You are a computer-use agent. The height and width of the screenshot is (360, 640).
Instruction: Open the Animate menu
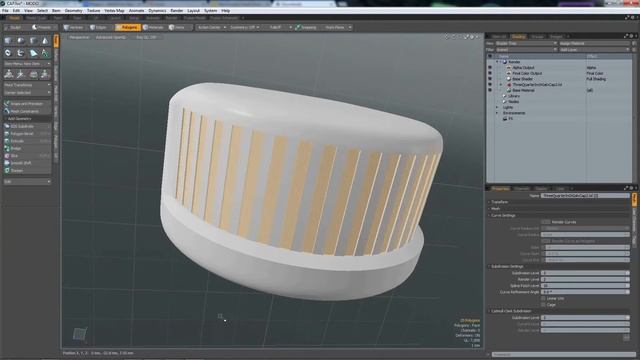pyautogui.click(x=136, y=11)
